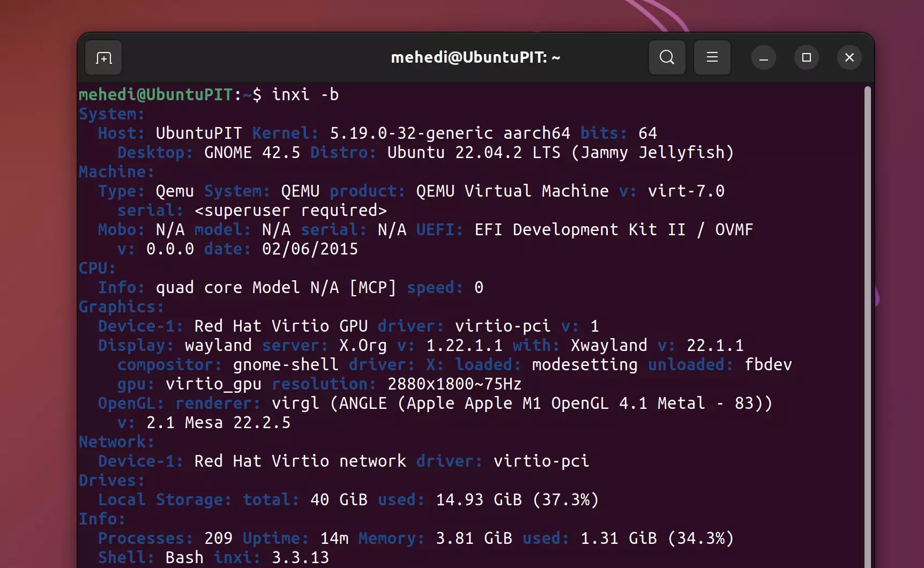Image resolution: width=924 pixels, height=568 pixels.
Task: Click the 'Drives:' section header
Action: (111, 481)
